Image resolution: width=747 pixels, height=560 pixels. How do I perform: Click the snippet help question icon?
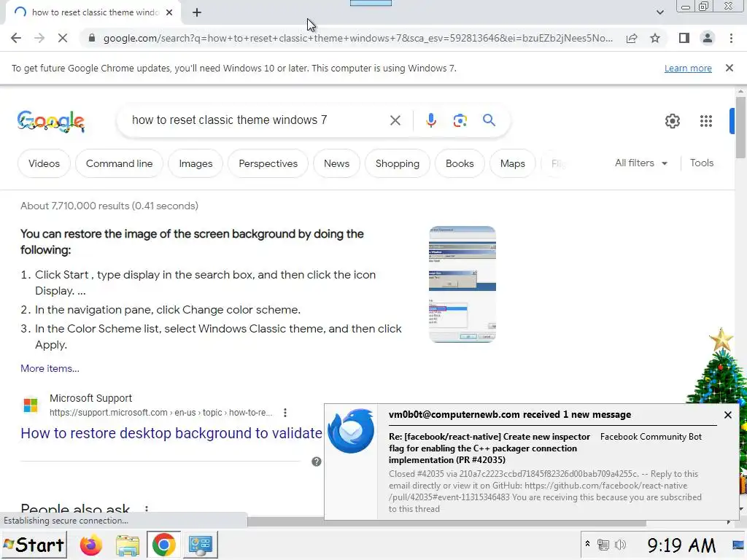coord(317,462)
